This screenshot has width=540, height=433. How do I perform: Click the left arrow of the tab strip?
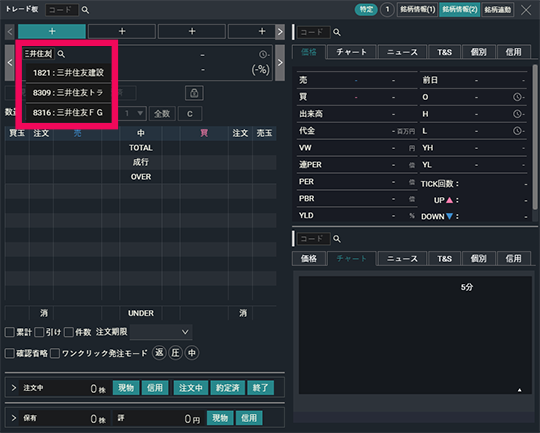[x=10, y=32]
